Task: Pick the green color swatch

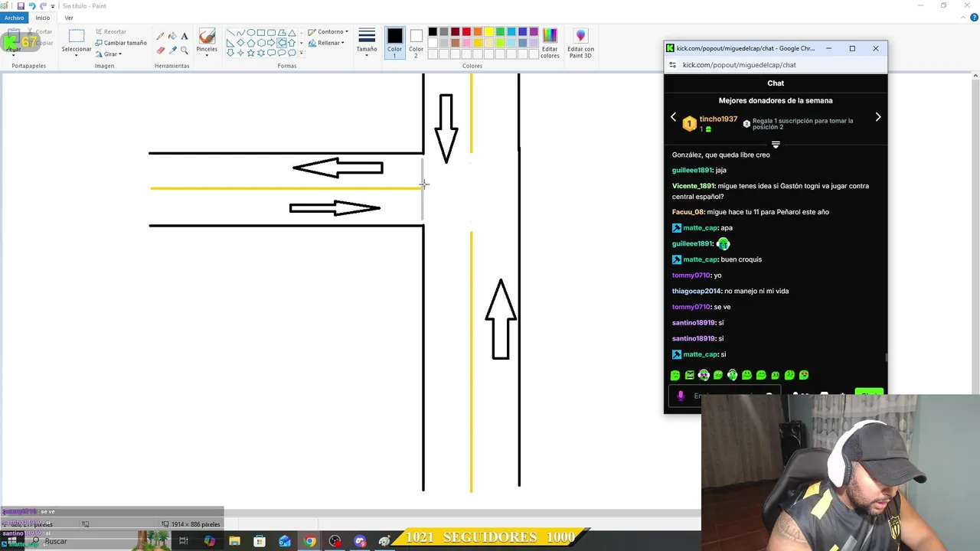Action: click(x=500, y=31)
